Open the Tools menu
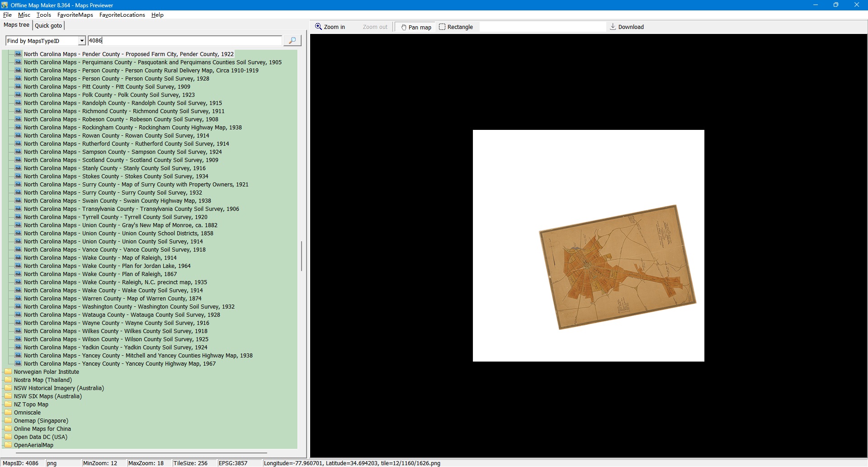 (x=43, y=15)
